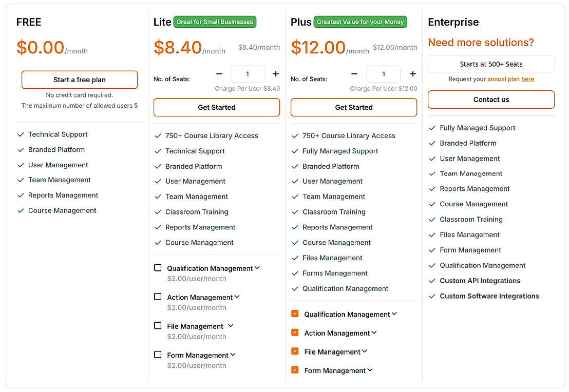Image resolution: width=569 pixels, height=392 pixels.
Task: Click checkmark beside Free plan Reports Management
Action: [21, 195]
